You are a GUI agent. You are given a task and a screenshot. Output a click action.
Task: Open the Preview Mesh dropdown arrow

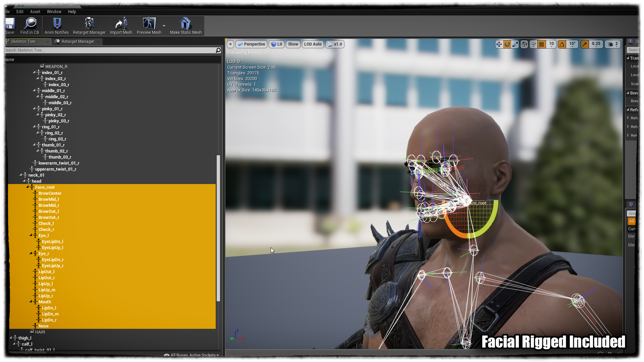[x=164, y=26]
